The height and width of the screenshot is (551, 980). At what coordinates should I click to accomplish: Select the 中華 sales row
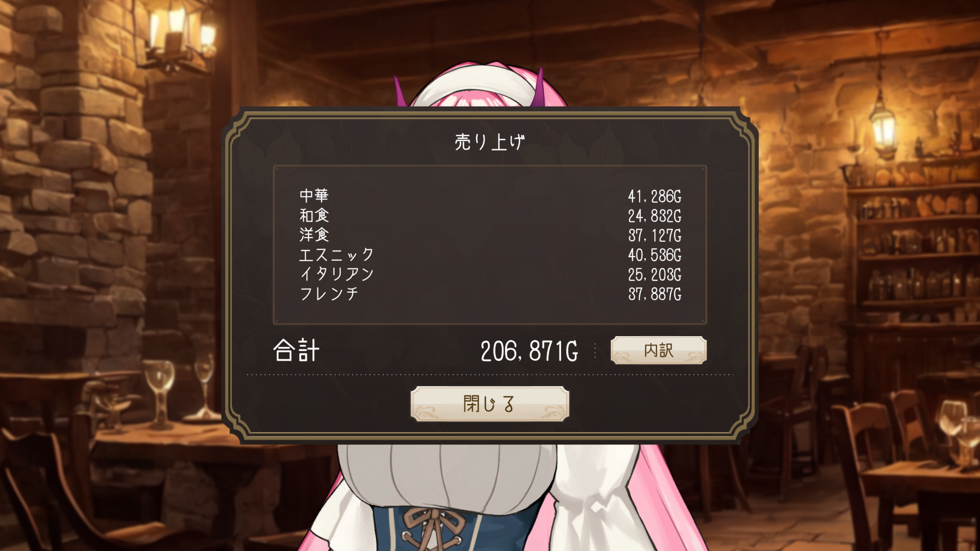[x=490, y=196]
